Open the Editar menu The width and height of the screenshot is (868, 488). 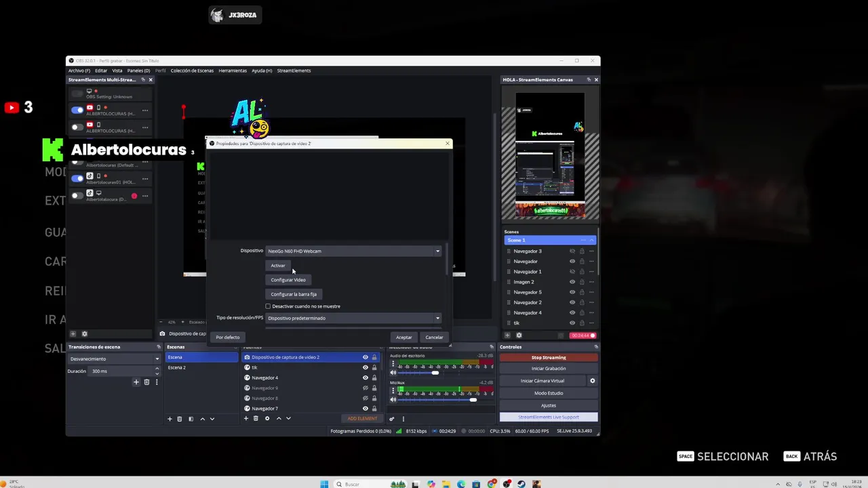[x=101, y=70]
